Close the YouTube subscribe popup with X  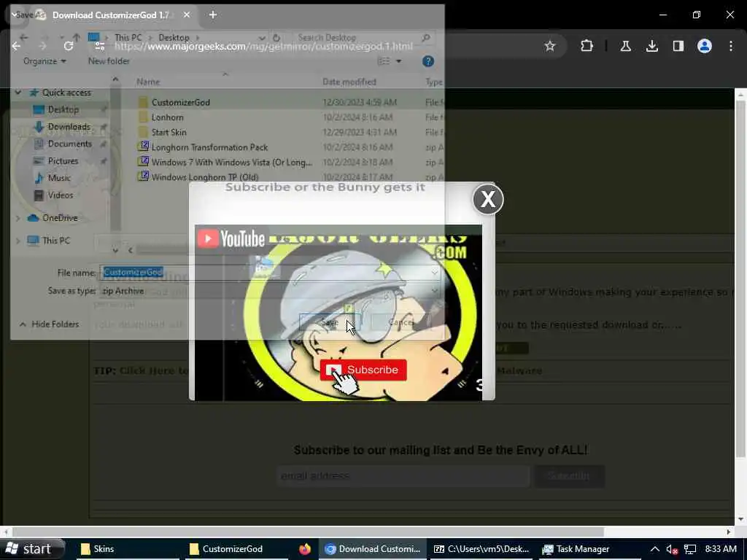click(488, 200)
